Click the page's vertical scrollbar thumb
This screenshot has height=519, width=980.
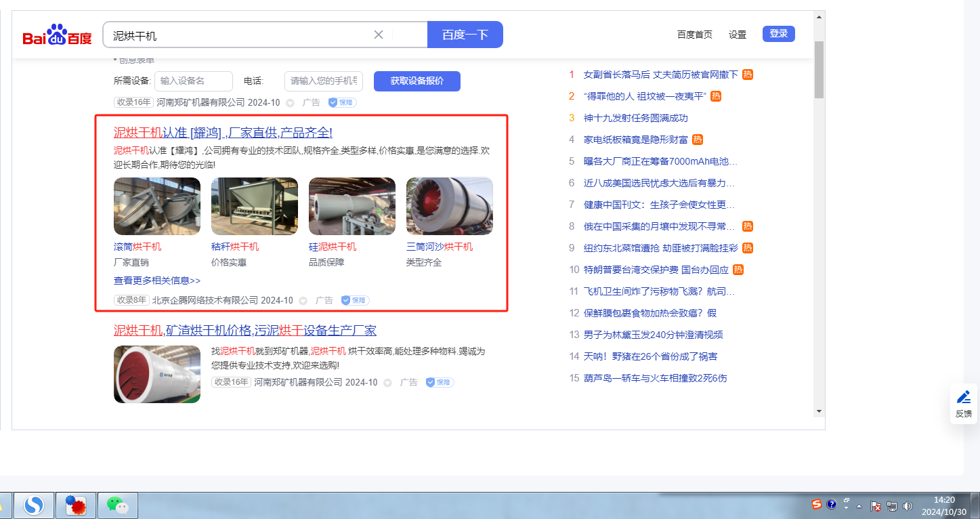tap(819, 68)
